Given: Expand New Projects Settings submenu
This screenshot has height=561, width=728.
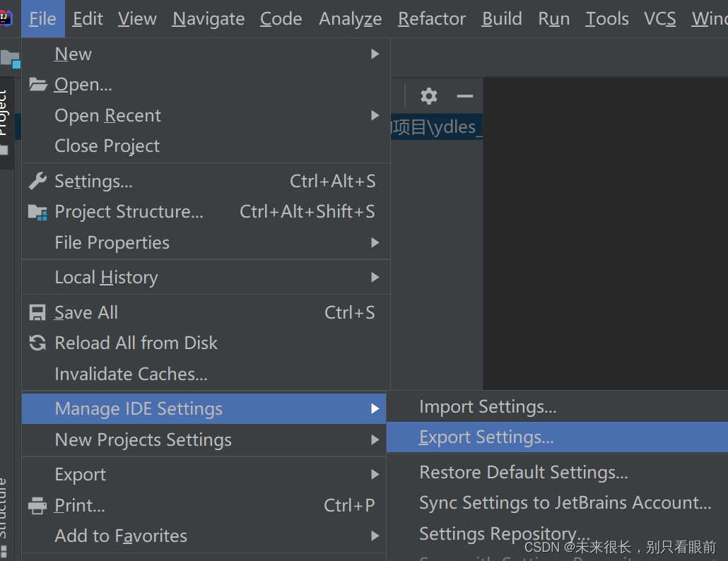Looking at the screenshot, I should coord(204,439).
